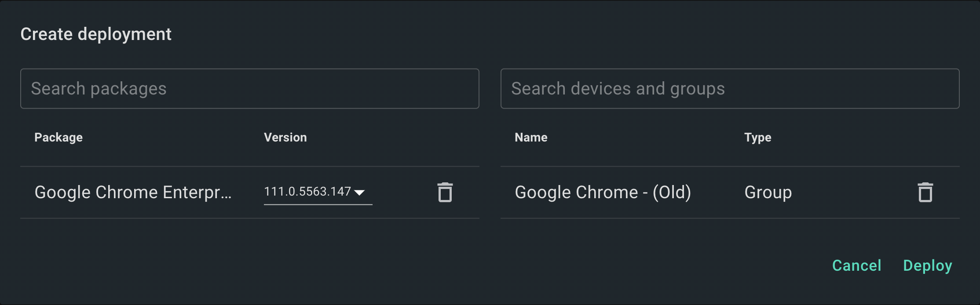980x305 pixels.
Task: Cancel the deployment dialog
Action: coord(856,265)
